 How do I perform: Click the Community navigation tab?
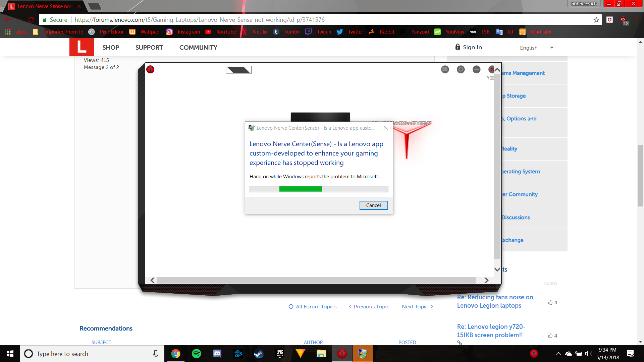coord(198,47)
